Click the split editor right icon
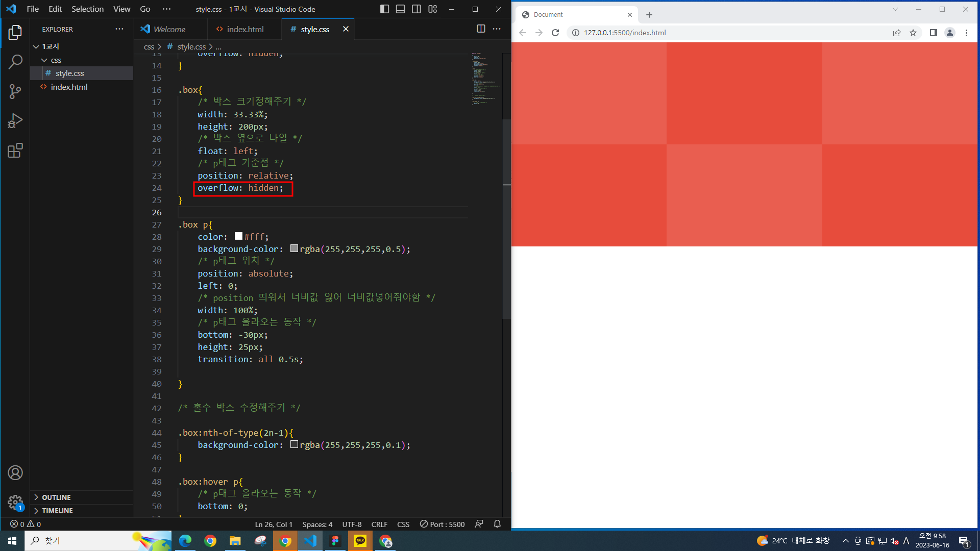This screenshot has height=551, width=980. [480, 29]
